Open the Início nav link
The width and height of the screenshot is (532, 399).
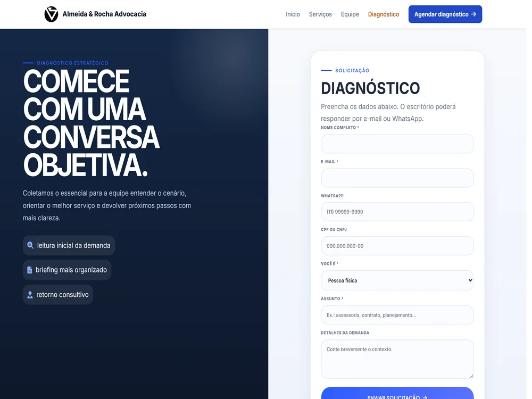(293, 14)
